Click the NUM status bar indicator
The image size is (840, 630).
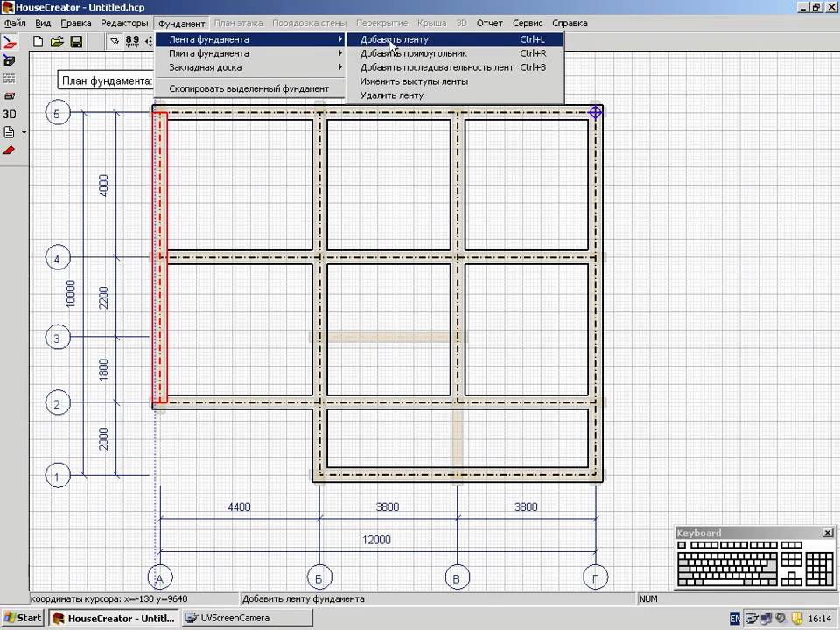coord(647,598)
